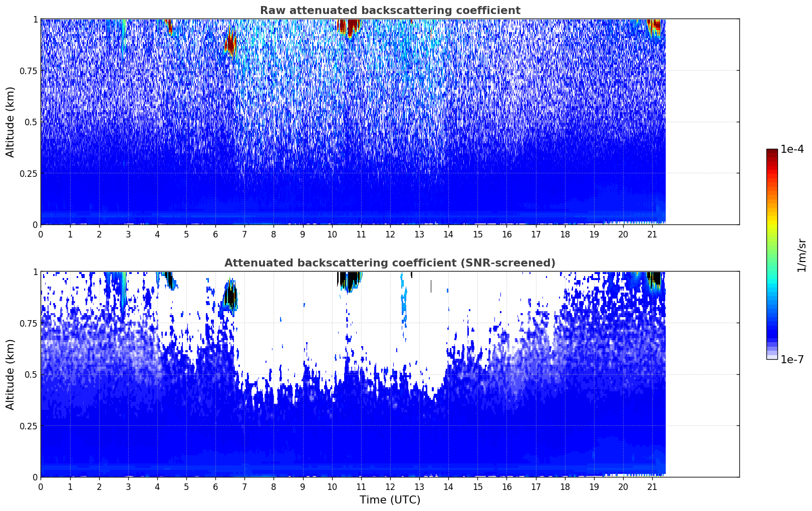Click the colorbar's "1e-4" maximum label

792,150
